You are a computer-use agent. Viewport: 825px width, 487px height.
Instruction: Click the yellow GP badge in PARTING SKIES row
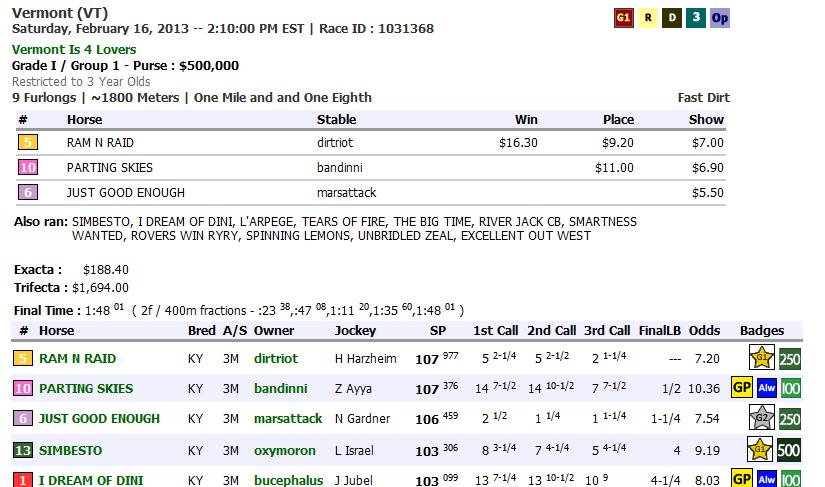coord(741,388)
